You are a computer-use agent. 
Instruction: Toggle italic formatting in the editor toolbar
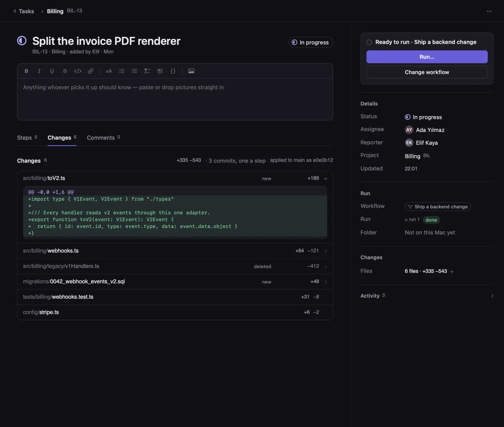[39, 71]
